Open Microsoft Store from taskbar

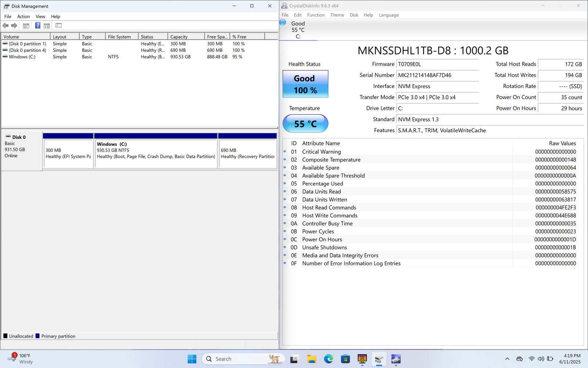(x=345, y=359)
